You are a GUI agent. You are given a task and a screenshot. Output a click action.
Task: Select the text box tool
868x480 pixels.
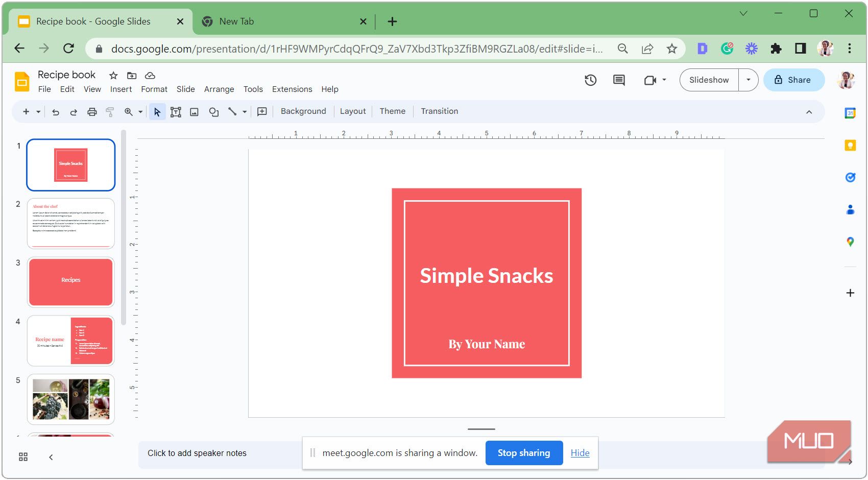click(176, 112)
